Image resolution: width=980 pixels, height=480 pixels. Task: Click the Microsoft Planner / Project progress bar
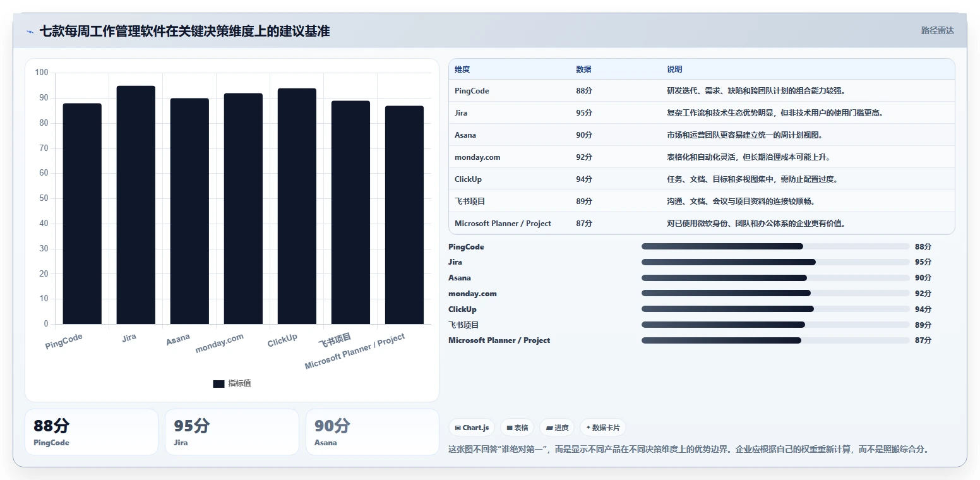[775, 340]
